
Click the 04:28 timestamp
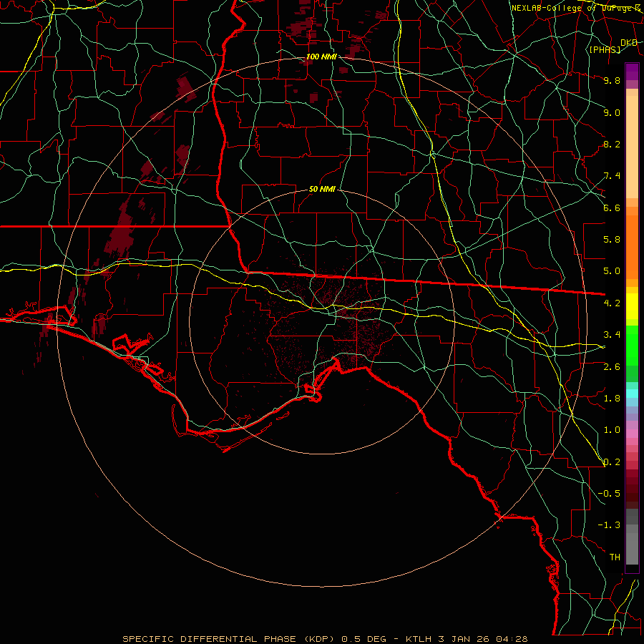click(x=512, y=639)
